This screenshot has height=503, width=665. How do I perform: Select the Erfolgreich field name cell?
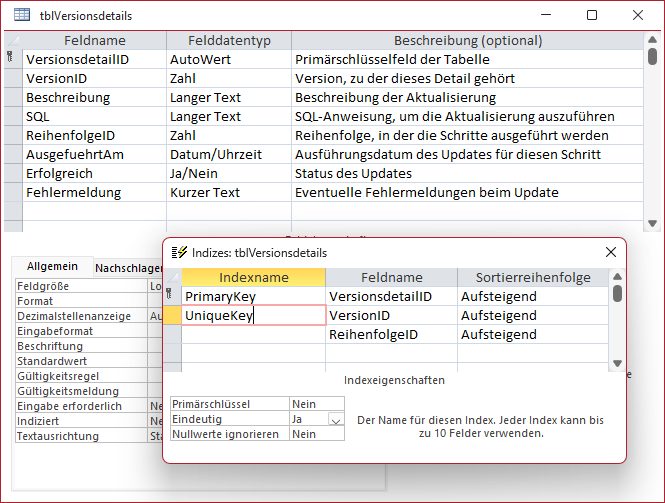94,173
